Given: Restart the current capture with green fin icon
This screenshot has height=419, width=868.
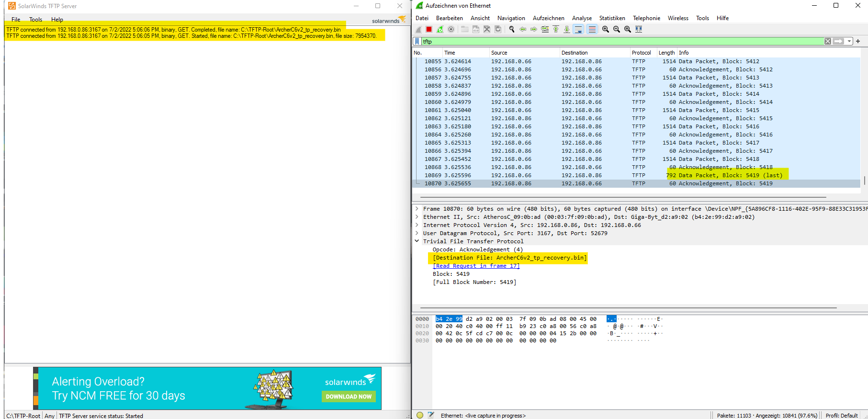Looking at the screenshot, I should click(440, 29).
